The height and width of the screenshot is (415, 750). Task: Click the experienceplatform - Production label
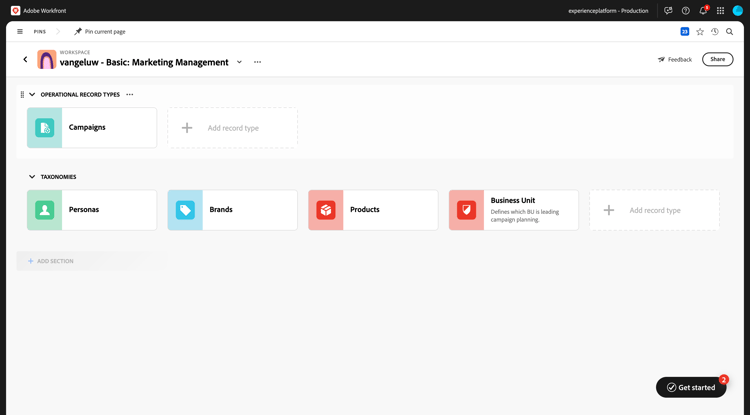pyautogui.click(x=608, y=11)
